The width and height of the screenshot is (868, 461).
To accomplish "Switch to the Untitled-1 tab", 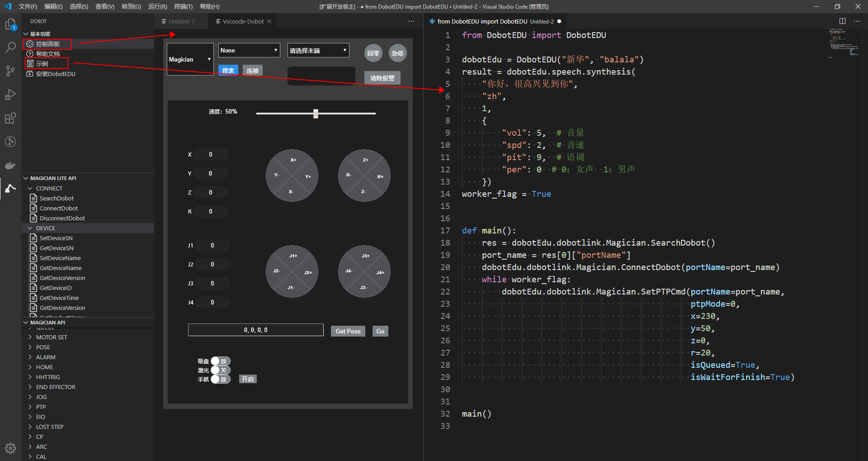I will pos(181,21).
